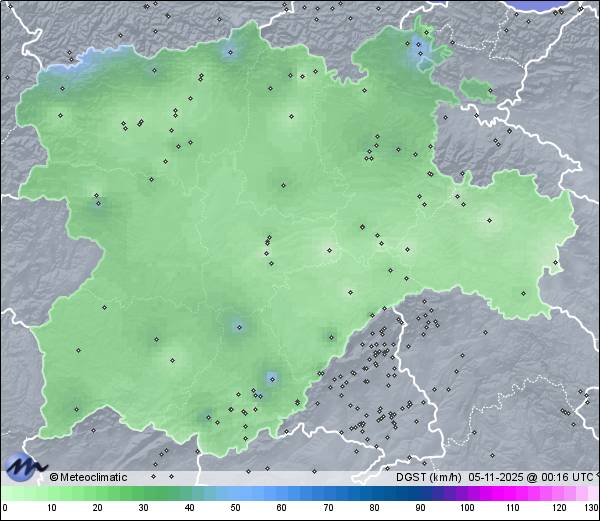Click the blue hotspot near southern border

[271, 378]
